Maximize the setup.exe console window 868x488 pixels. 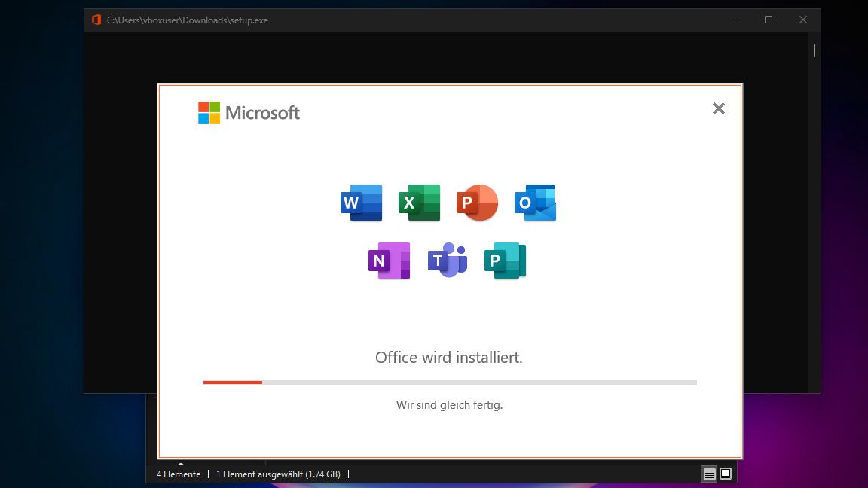point(768,20)
